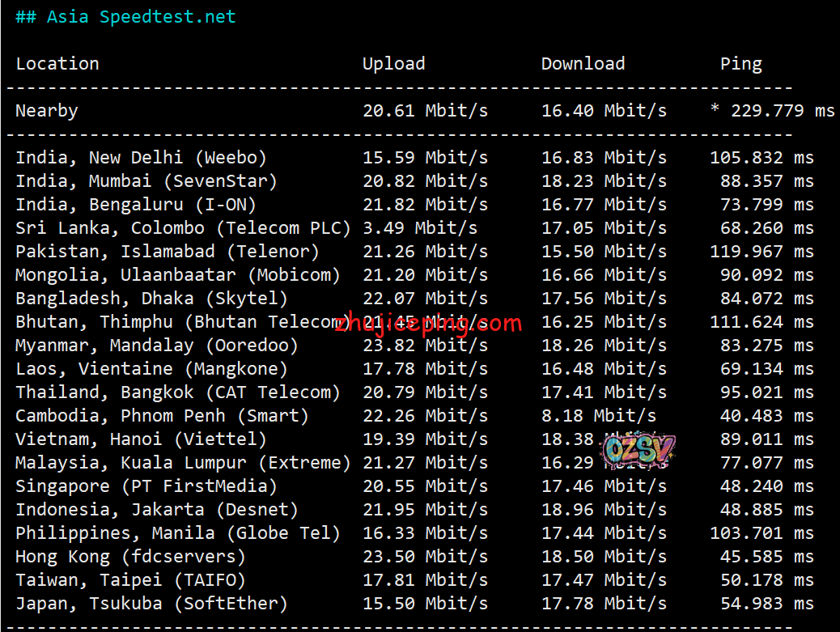The image size is (840, 632).
Task: Click the Upload column header
Action: pos(393,64)
